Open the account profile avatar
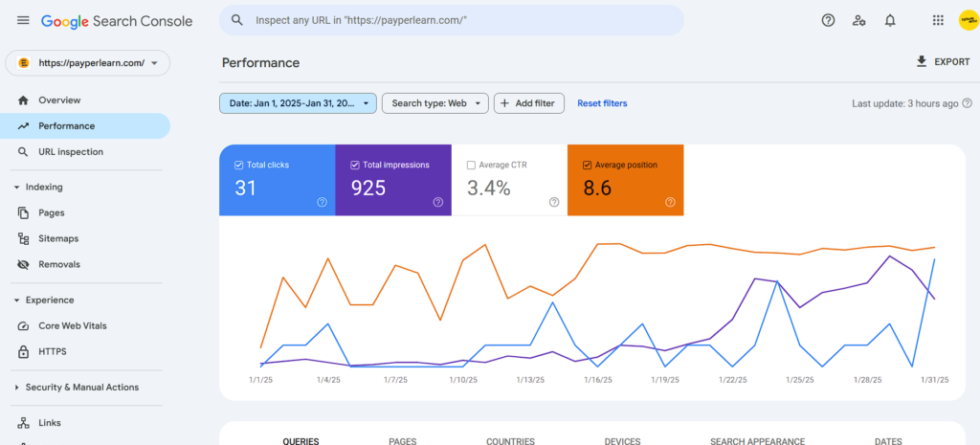 point(969,20)
